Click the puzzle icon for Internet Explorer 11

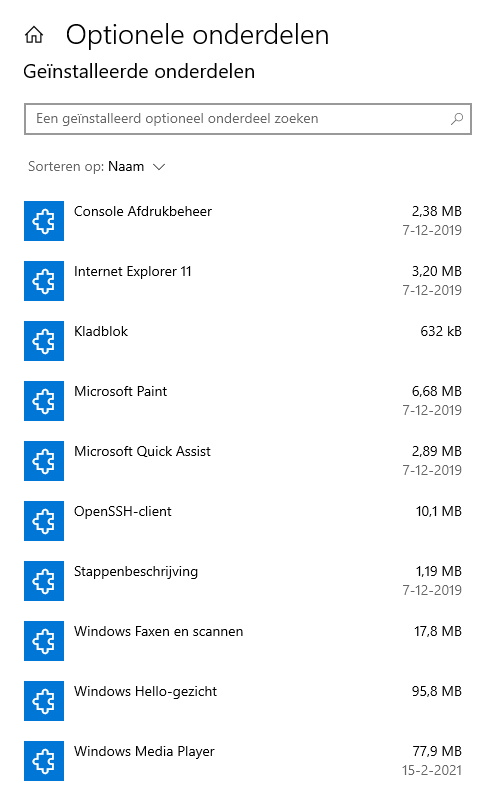click(x=44, y=281)
